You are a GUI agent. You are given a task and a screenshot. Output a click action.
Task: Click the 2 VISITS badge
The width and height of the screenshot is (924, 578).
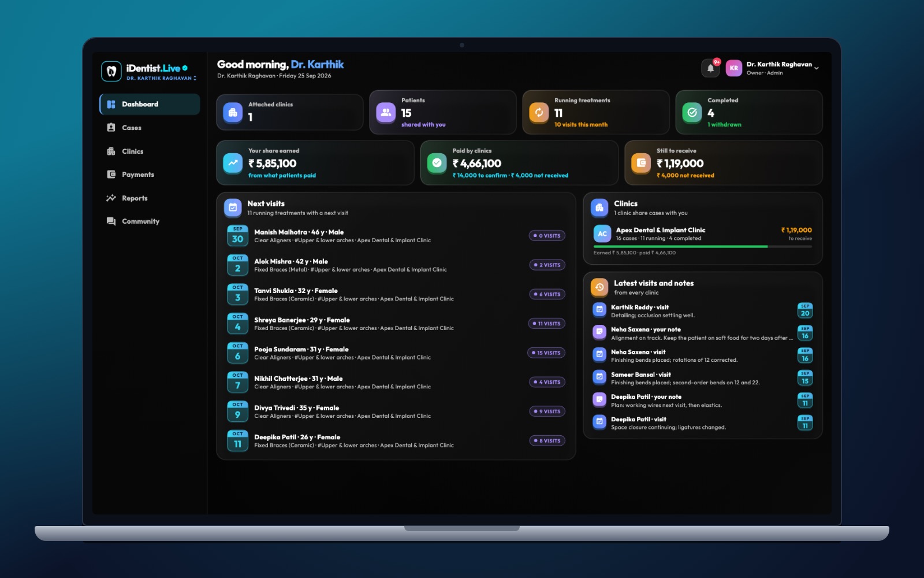pos(547,265)
